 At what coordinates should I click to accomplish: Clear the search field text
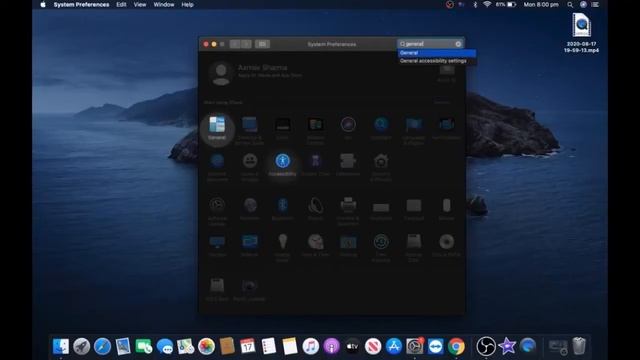point(458,44)
